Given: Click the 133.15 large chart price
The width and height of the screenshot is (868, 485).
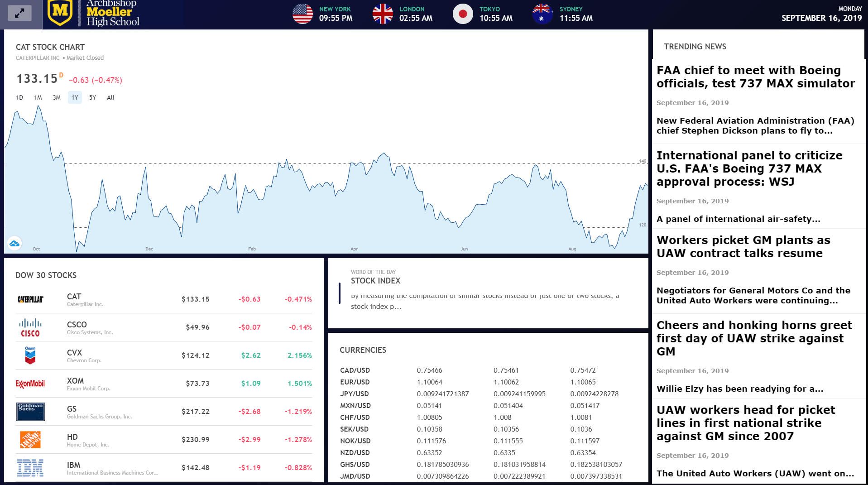Looking at the screenshot, I should click(x=37, y=79).
